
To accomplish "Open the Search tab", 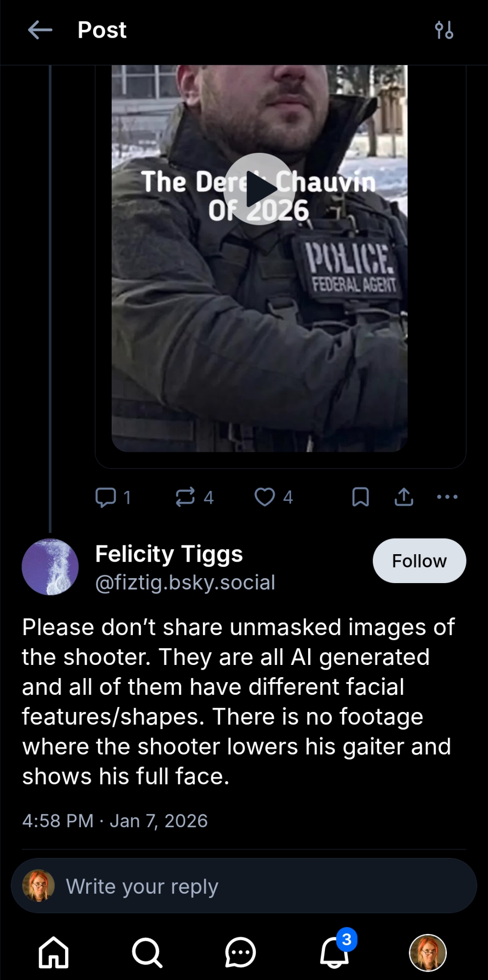I will tap(147, 953).
